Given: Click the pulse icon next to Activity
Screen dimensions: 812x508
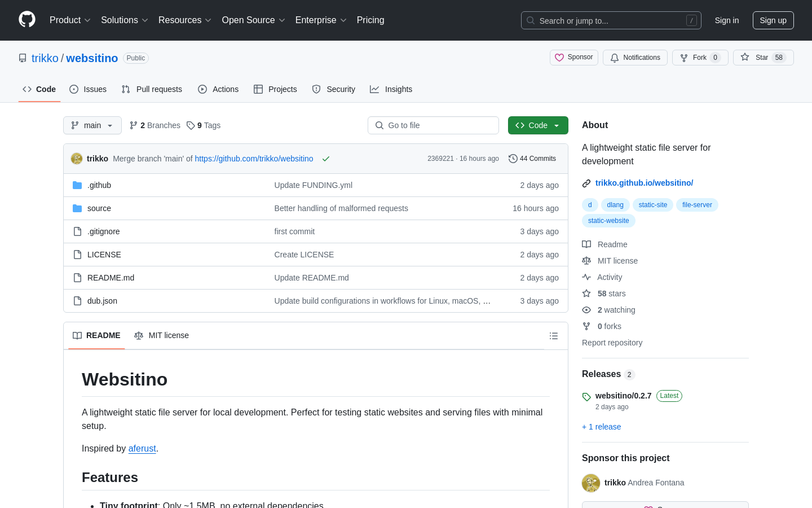Looking at the screenshot, I should (x=586, y=277).
